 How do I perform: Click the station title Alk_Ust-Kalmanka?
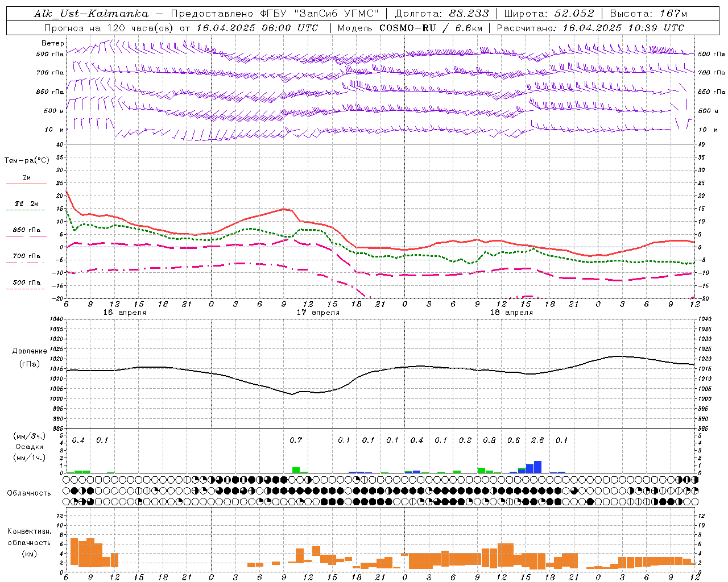(91, 14)
